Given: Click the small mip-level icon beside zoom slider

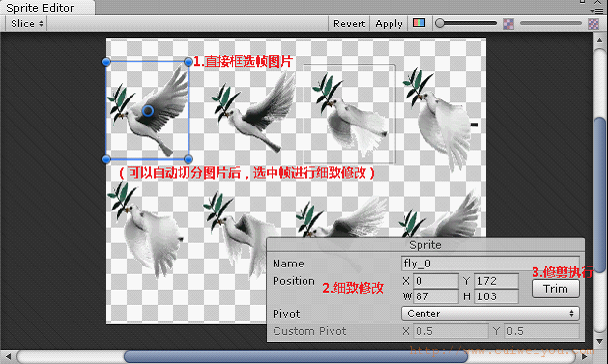Looking at the screenshot, I should (508, 24).
